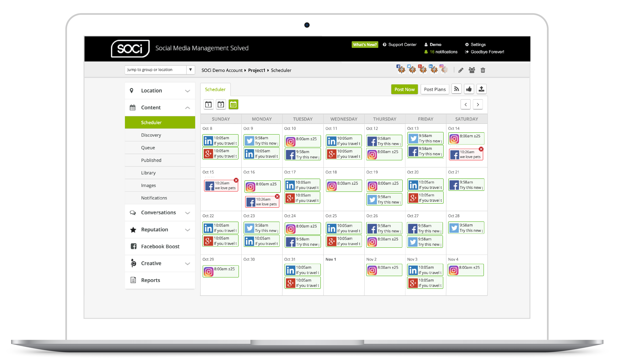Screen dimensions: 617x364
Task: Open the users group icon
Action: (x=472, y=70)
